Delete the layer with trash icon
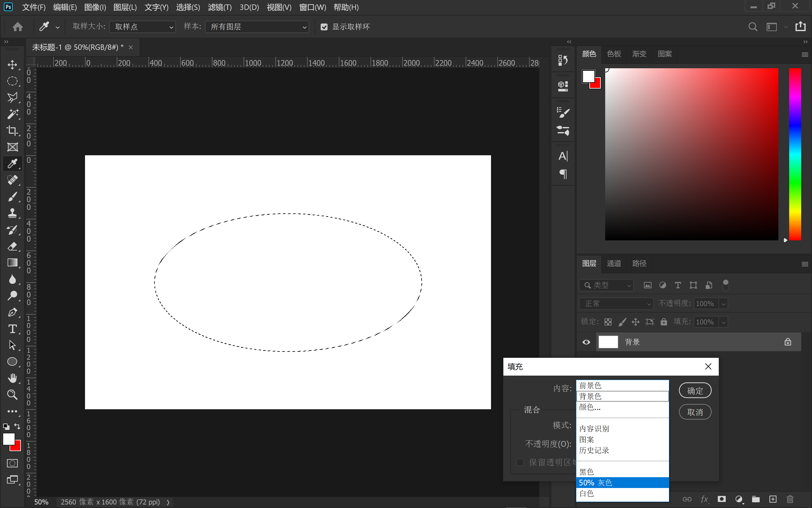Image resolution: width=812 pixels, height=508 pixels. pyautogui.click(x=790, y=499)
